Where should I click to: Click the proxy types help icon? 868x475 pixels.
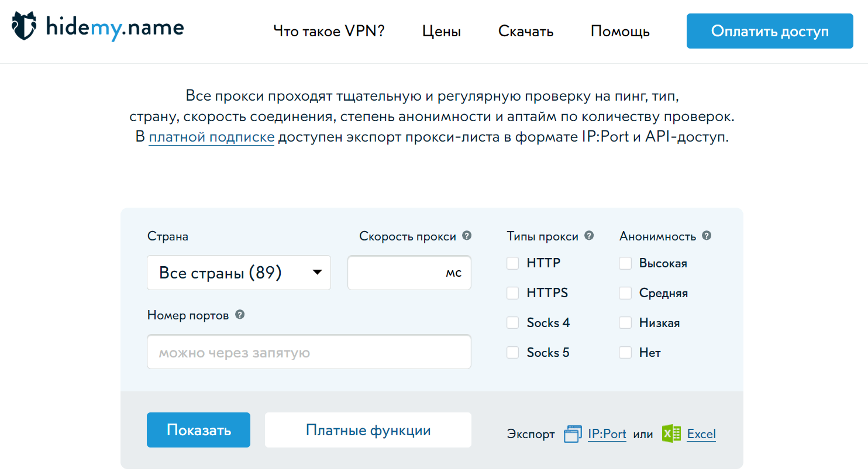point(589,236)
